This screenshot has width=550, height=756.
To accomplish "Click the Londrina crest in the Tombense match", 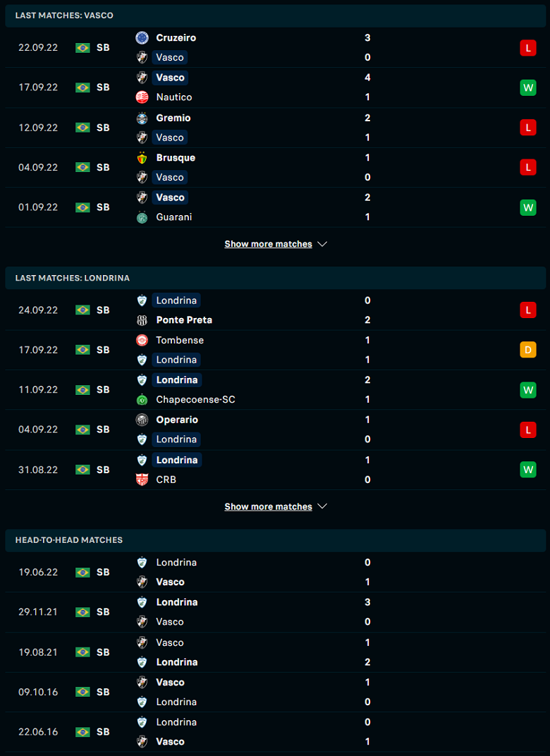I will (142, 360).
